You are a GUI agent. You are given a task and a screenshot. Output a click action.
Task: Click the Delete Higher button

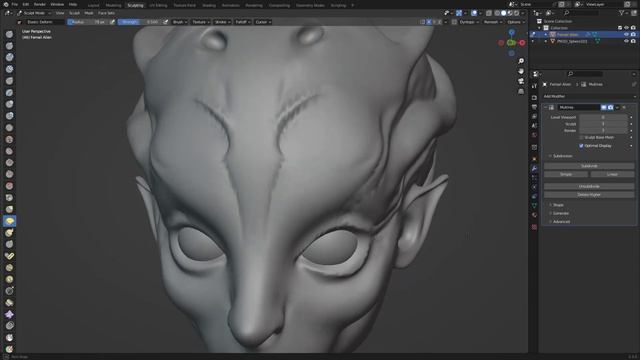(589, 195)
